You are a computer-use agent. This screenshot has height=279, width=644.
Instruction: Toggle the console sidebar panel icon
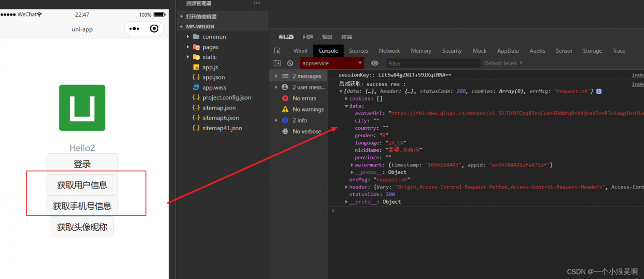[x=277, y=63]
